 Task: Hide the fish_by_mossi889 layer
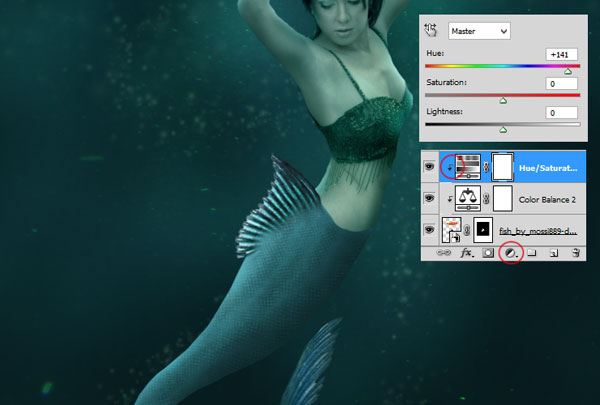[430, 230]
